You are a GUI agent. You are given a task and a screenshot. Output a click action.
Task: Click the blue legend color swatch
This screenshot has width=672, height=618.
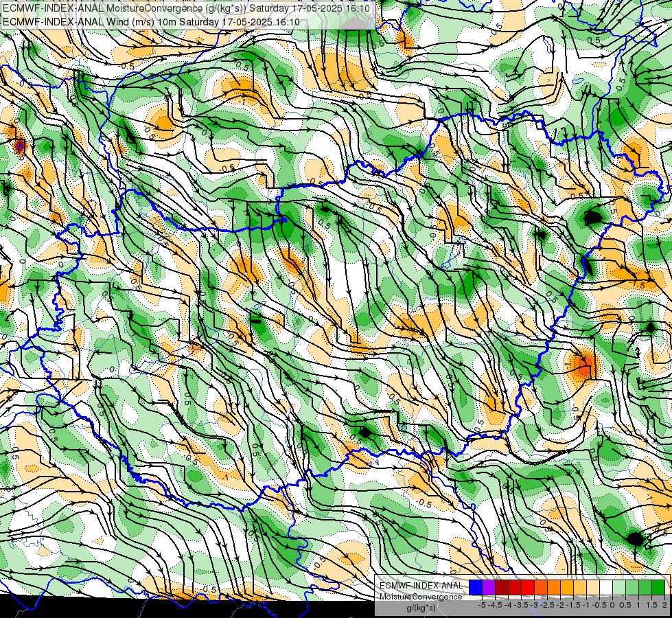point(476,588)
